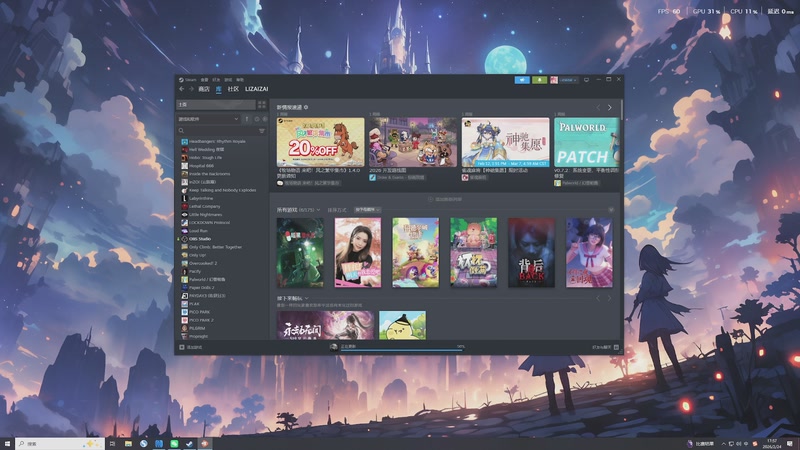Open the Windows Start button
Screen dimensions: 800x450
(7, 444)
